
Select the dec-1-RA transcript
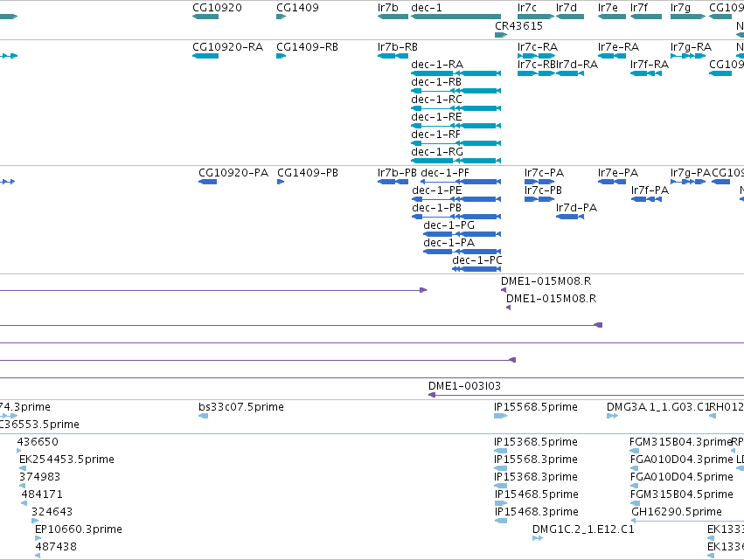pyautogui.click(x=456, y=73)
